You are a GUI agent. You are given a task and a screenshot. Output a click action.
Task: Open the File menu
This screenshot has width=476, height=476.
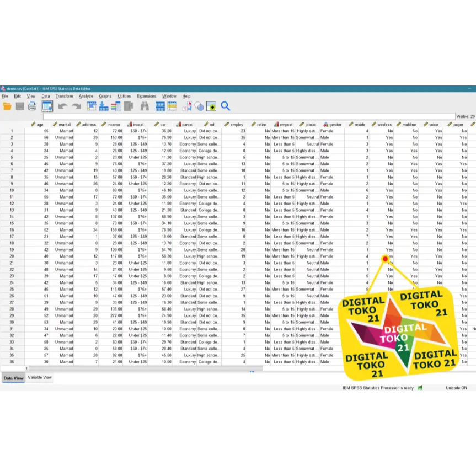(x=5, y=96)
